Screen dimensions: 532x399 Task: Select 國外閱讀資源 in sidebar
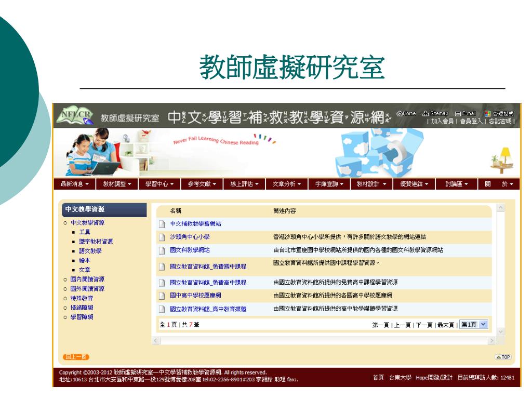coord(87,289)
